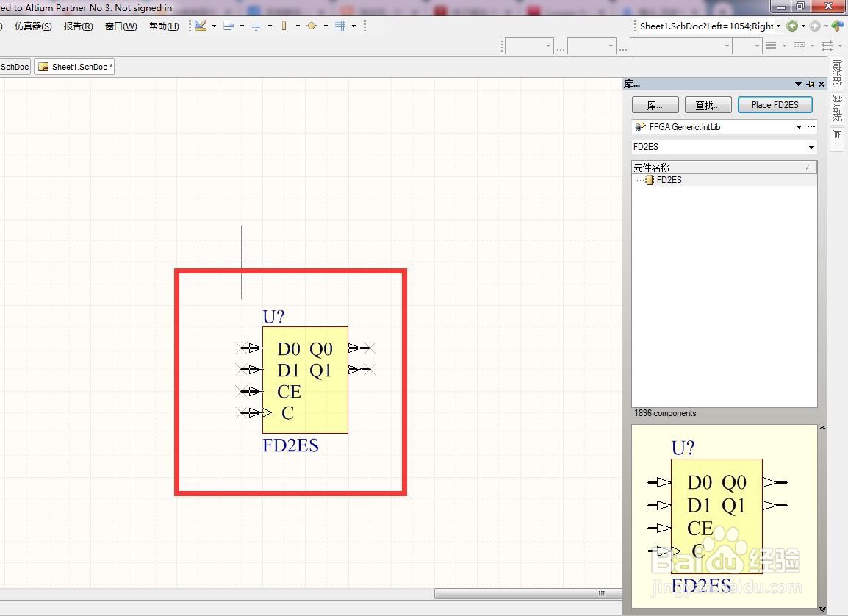Viewport: 848px width, 616px height.
Task: Click the 1896 components count text
Action: (x=665, y=413)
